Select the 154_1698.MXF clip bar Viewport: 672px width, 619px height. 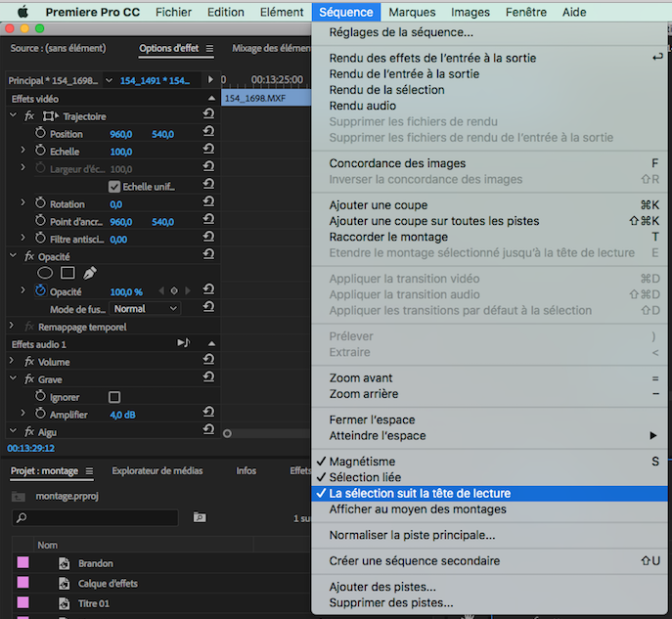pyautogui.click(x=266, y=98)
